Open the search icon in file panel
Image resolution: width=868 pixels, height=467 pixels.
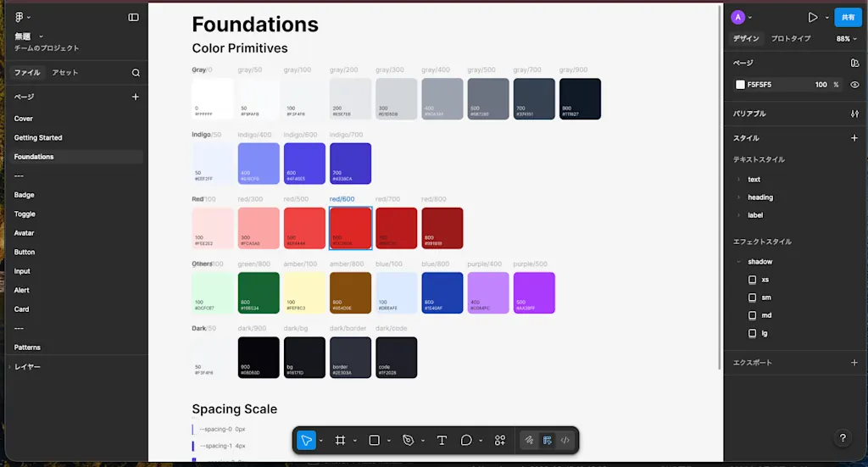(x=136, y=73)
